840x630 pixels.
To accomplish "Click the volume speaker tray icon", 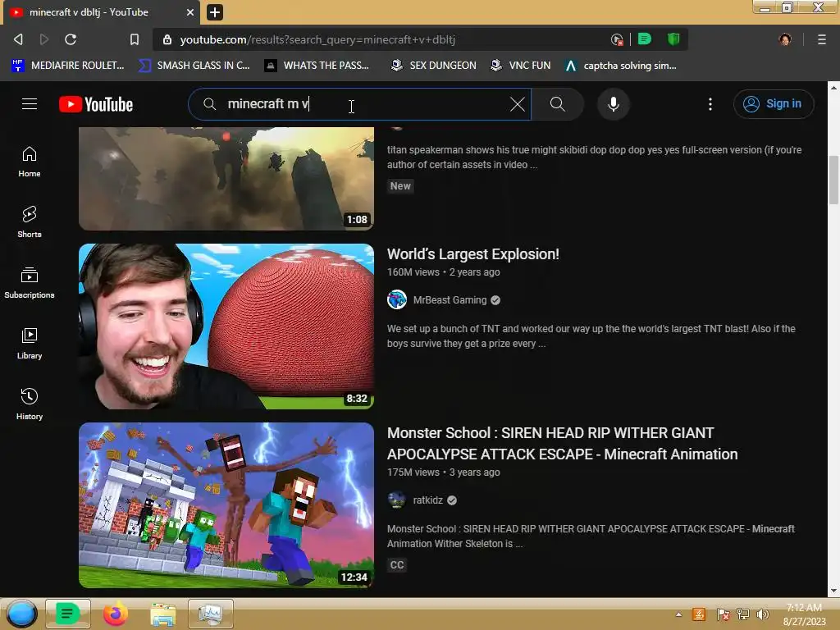I will coord(762,614).
